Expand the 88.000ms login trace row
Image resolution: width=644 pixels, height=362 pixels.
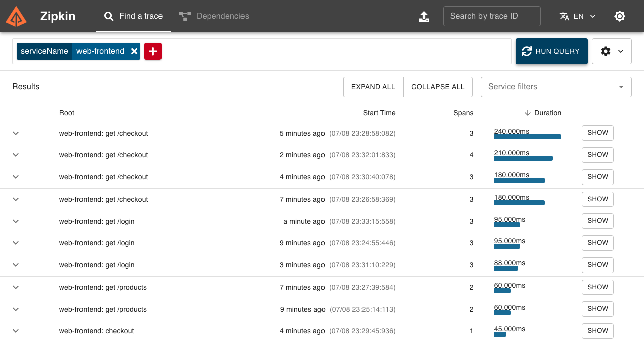(16, 265)
